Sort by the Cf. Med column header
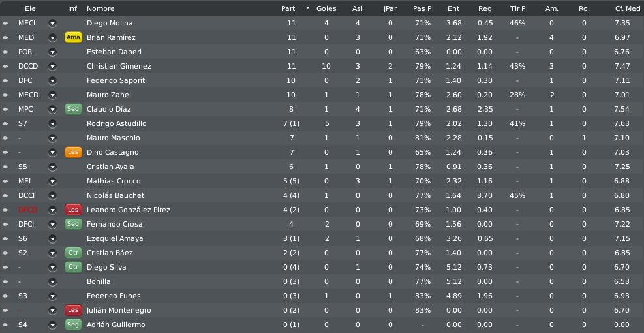This screenshot has height=333, width=644. (x=628, y=8)
